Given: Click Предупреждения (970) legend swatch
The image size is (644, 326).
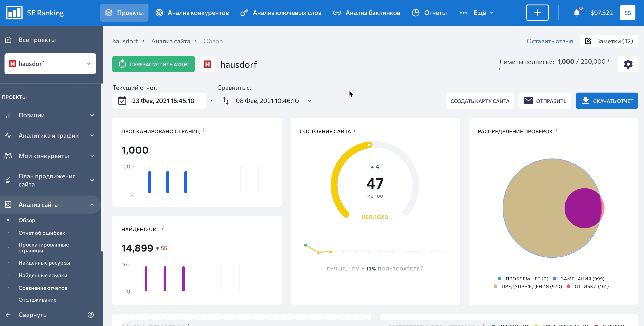Looking at the screenshot, I should [495, 286].
